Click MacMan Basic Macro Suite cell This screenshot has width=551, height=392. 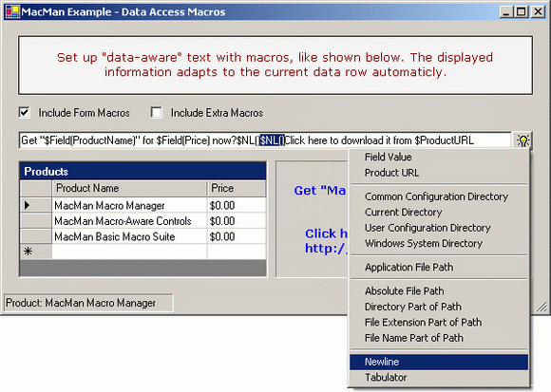[x=129, y=236]
